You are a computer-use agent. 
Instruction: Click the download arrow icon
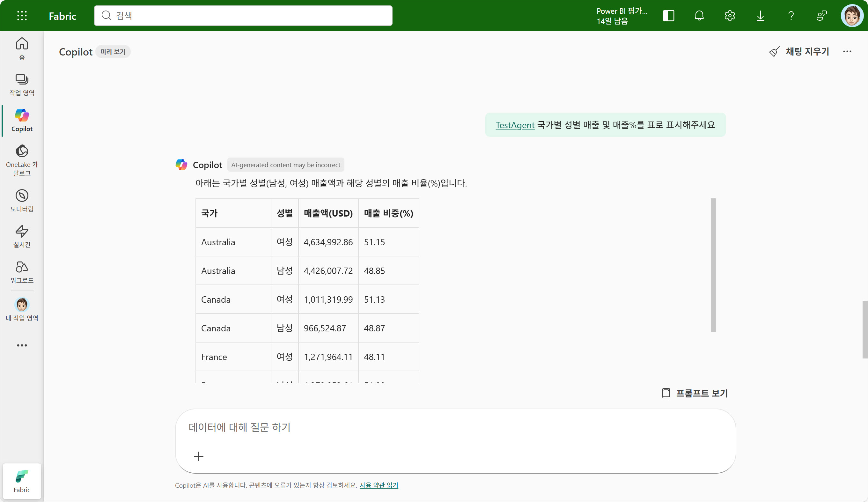[x=760, y=16]
